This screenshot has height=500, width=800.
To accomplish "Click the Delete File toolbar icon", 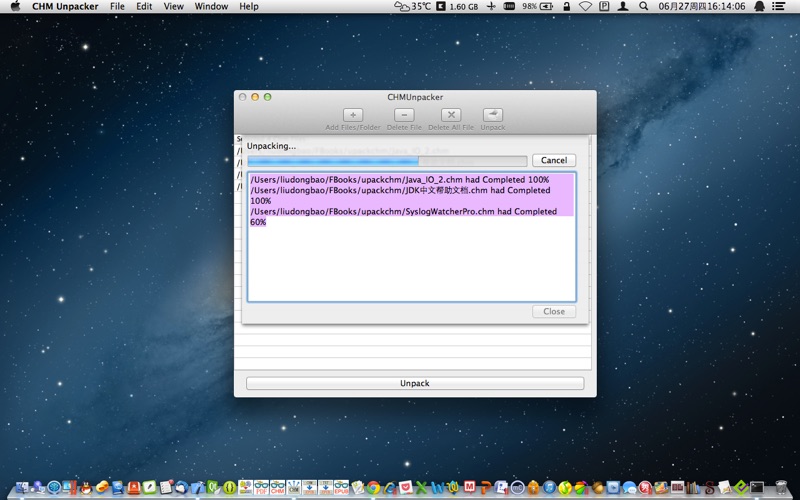I will point(404,115).
